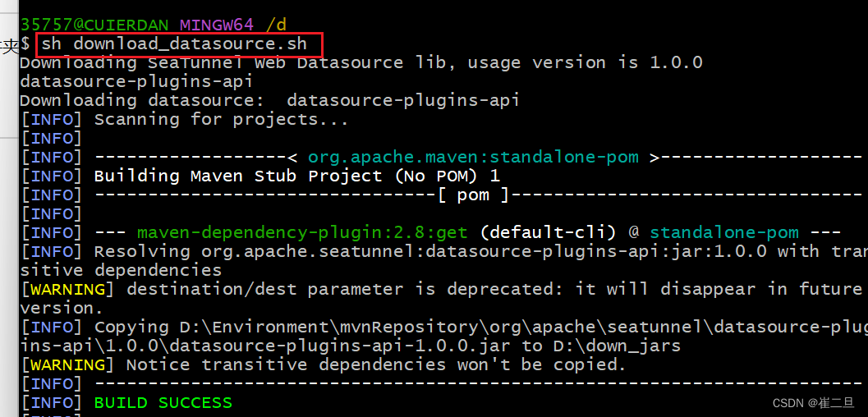Click the 35757@CUIERDAN username in prompt

[94, 25]
